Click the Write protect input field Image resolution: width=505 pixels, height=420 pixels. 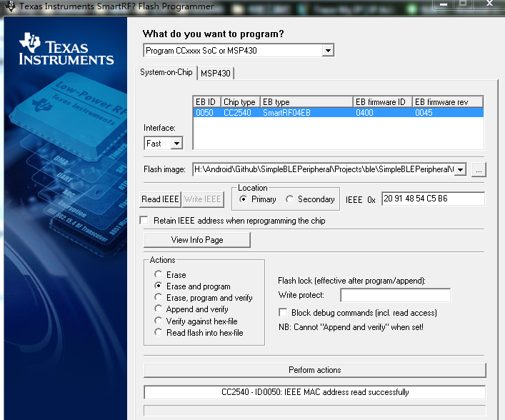(x=396, y=295)
